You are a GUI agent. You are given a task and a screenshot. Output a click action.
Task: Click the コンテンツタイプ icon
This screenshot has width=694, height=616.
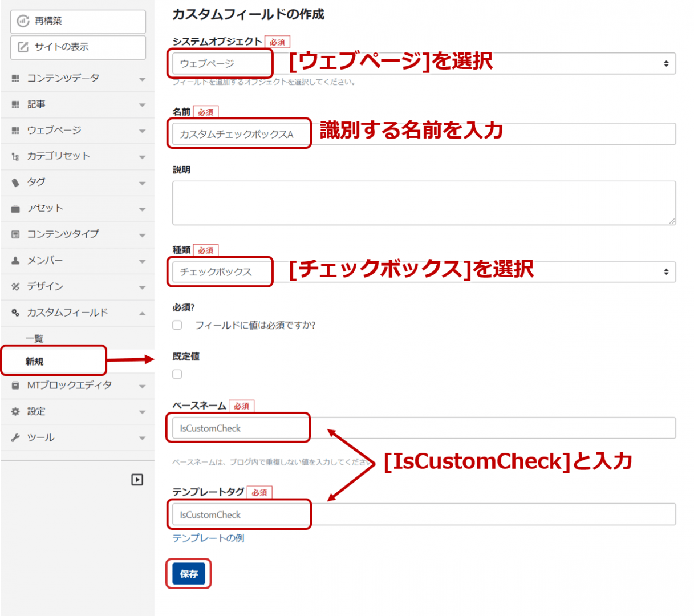click(x=15, y=234)
